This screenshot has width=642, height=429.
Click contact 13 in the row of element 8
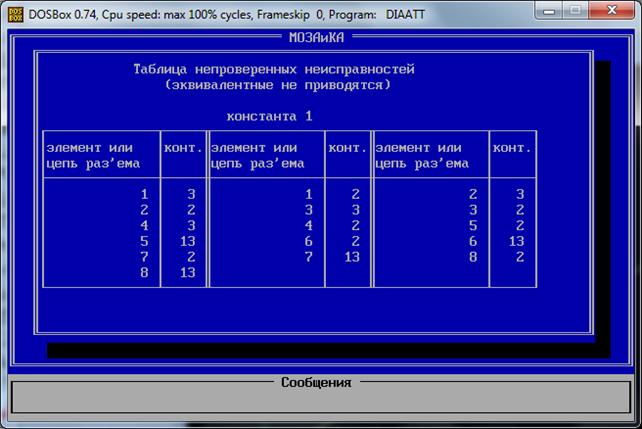(188, 272)
